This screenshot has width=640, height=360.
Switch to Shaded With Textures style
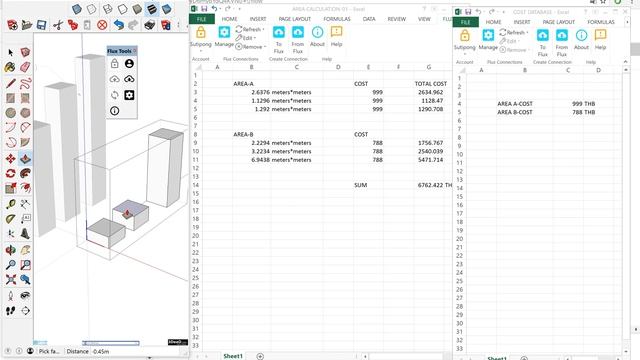pos(152,9)
